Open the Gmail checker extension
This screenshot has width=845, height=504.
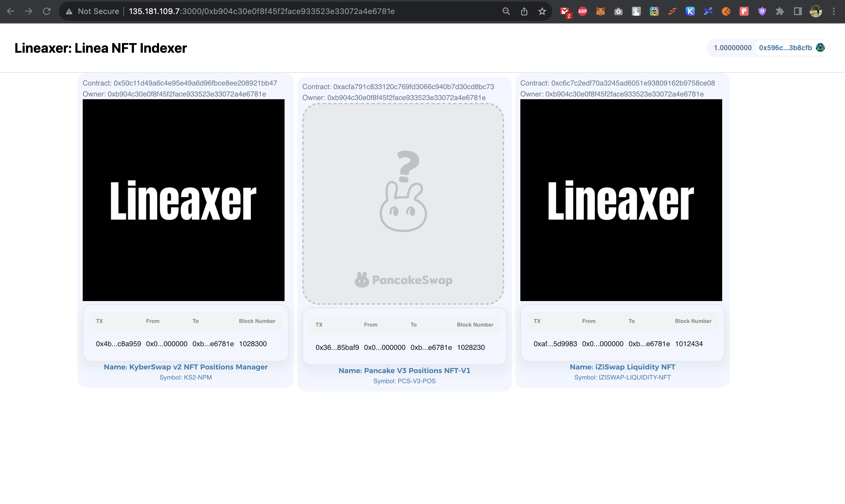(x=565, y=12)
